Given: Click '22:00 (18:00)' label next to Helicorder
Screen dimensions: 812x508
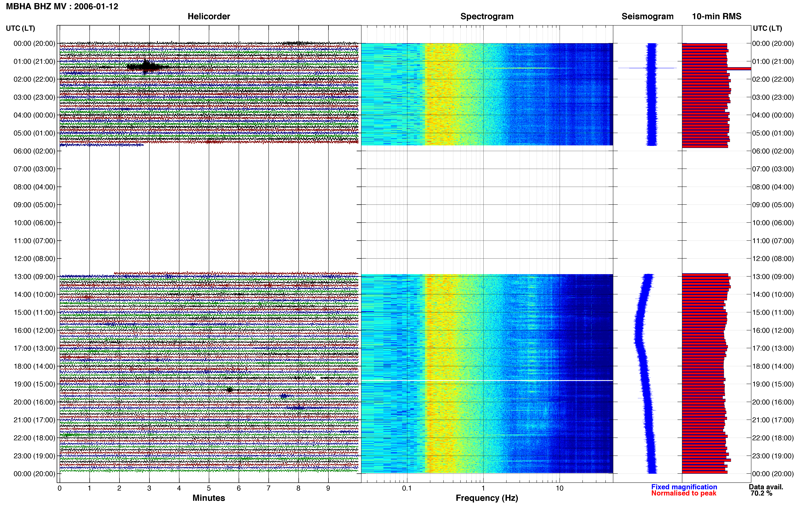Looking at the screenshot, I should coord(34,438).
